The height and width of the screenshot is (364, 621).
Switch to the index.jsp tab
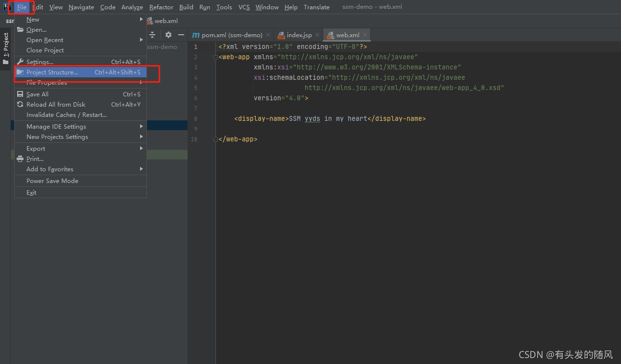[298, 35]
